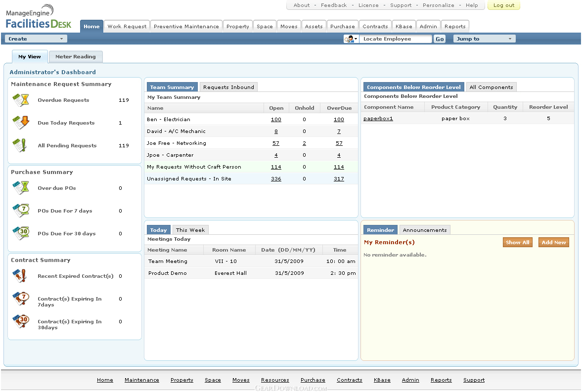Click the POs Due For 7 days icon

tap(21, 211)
